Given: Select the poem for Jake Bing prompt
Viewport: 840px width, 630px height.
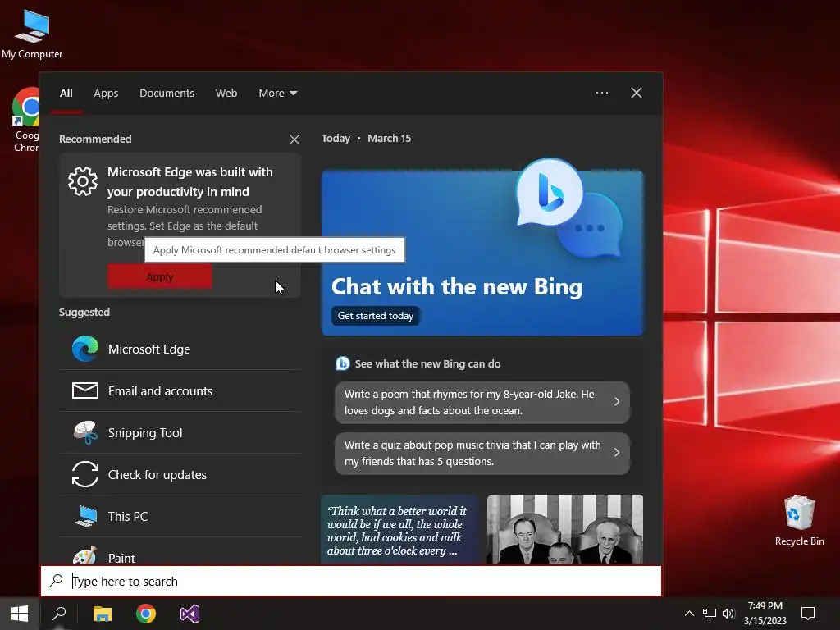Looking at the screenshot, I should pyautogui.click(x=482, y=402).
